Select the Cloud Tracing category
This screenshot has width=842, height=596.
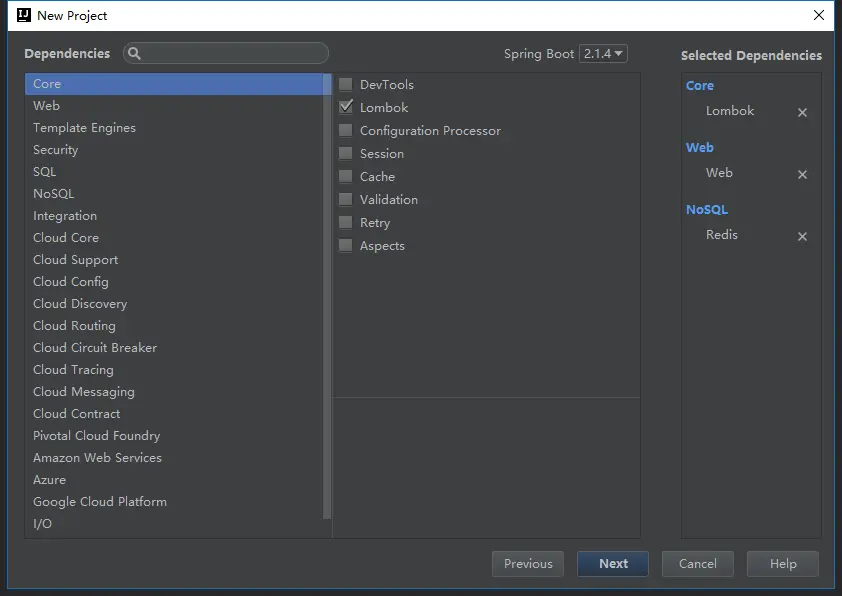(174, 370)
